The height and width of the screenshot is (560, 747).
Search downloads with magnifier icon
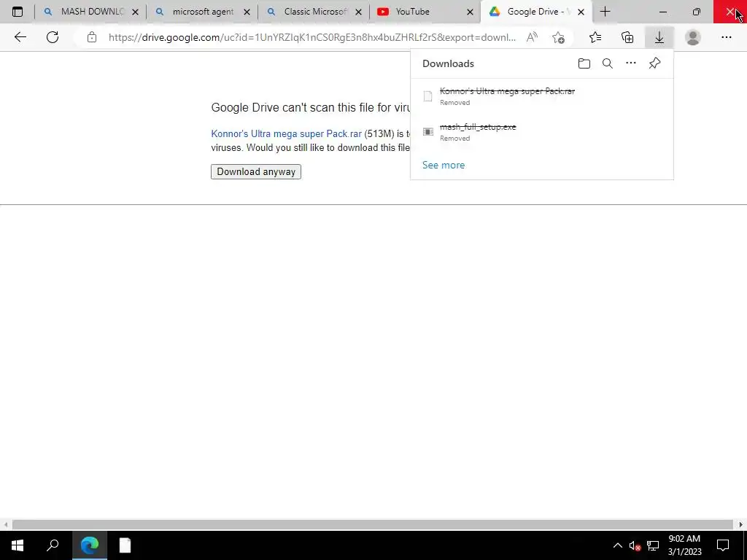coord(608,63)
